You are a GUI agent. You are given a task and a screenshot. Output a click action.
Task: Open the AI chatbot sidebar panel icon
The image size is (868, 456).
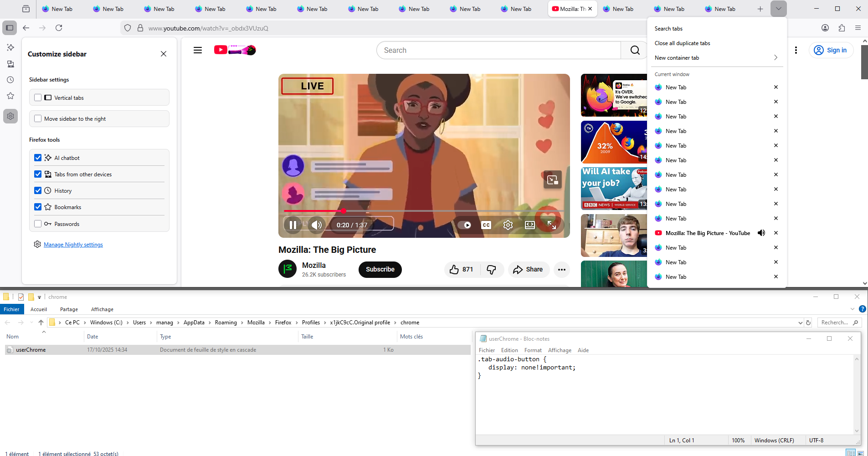pos(10,47)
